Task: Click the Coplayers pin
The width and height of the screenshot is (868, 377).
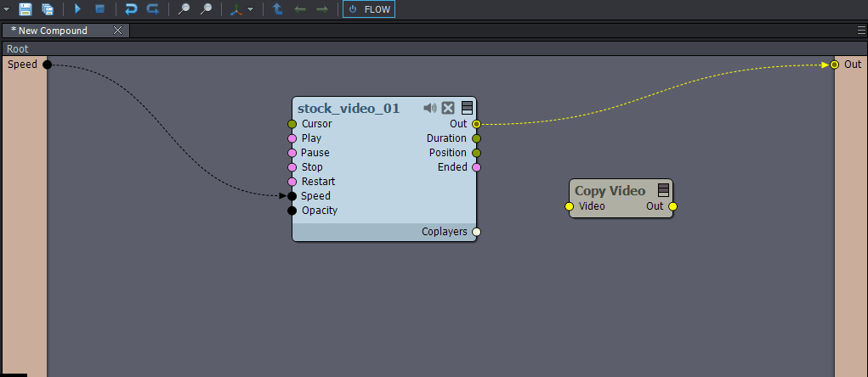Action: tap(476, 232)
